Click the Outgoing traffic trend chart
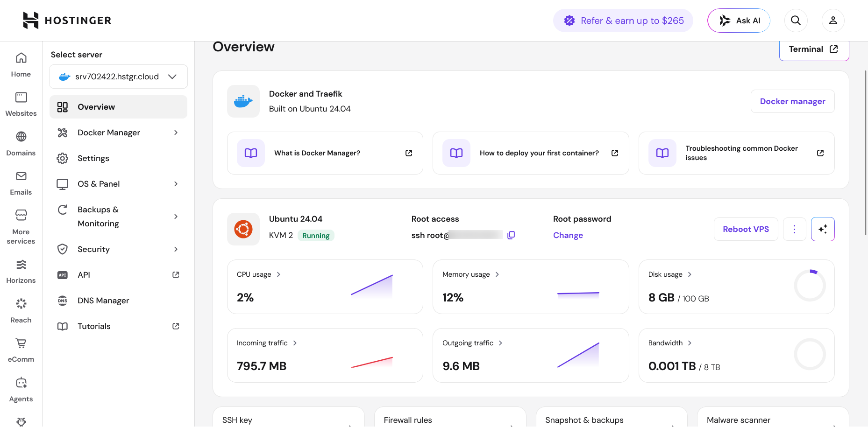 click(578, 355)
